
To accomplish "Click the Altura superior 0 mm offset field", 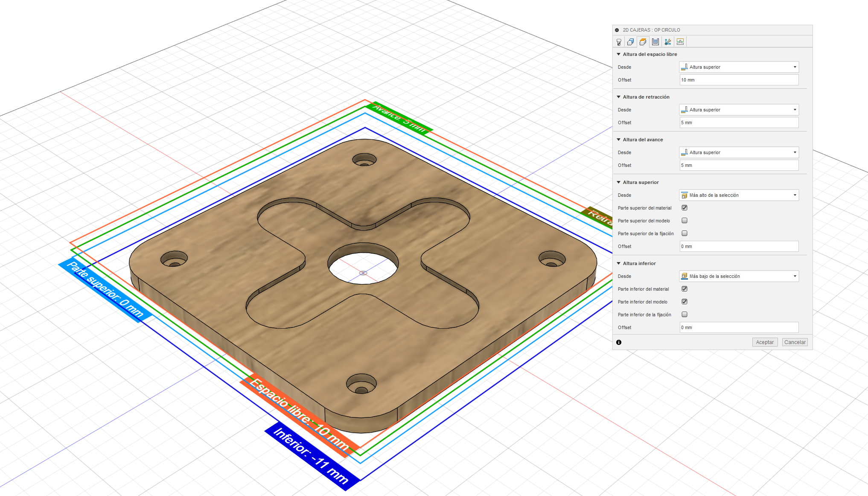I will [x=739, y=246].
